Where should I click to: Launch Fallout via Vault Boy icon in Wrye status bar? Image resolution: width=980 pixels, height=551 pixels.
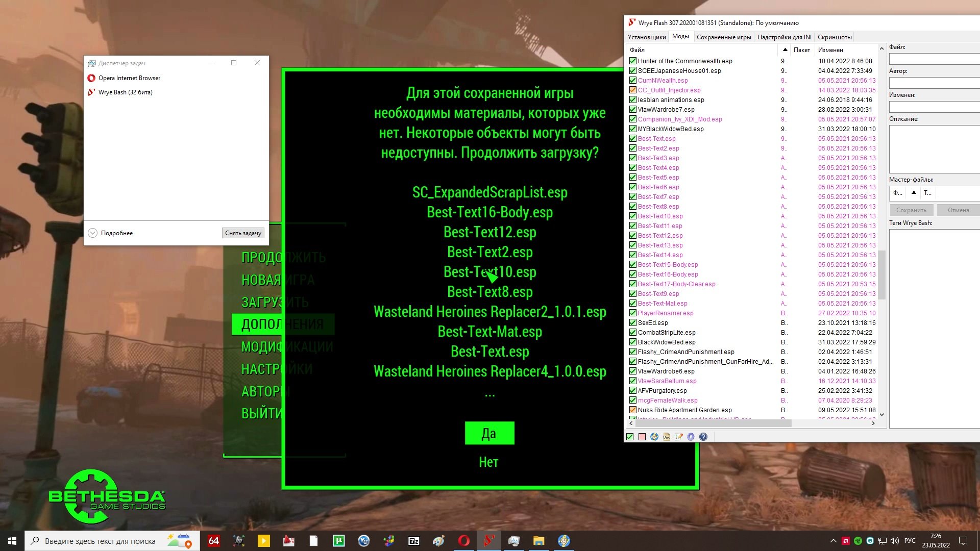coord(654,437)
